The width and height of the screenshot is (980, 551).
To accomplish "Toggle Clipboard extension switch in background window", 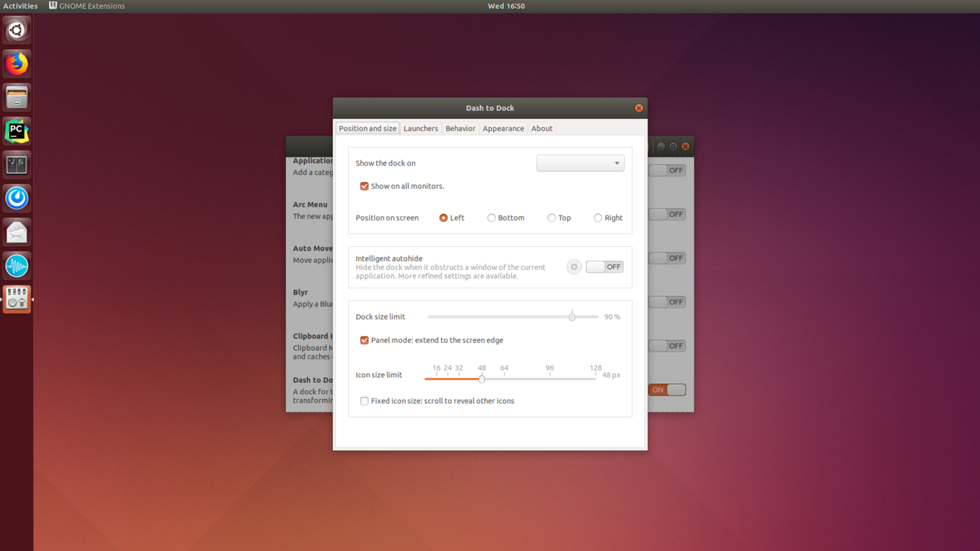I will pos(667,346).
